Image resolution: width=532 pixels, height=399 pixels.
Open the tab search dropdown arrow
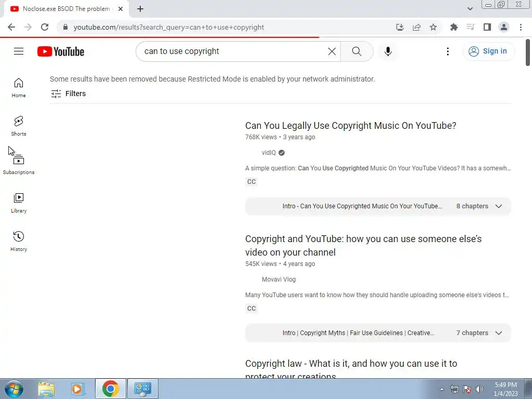click(470, 9)
